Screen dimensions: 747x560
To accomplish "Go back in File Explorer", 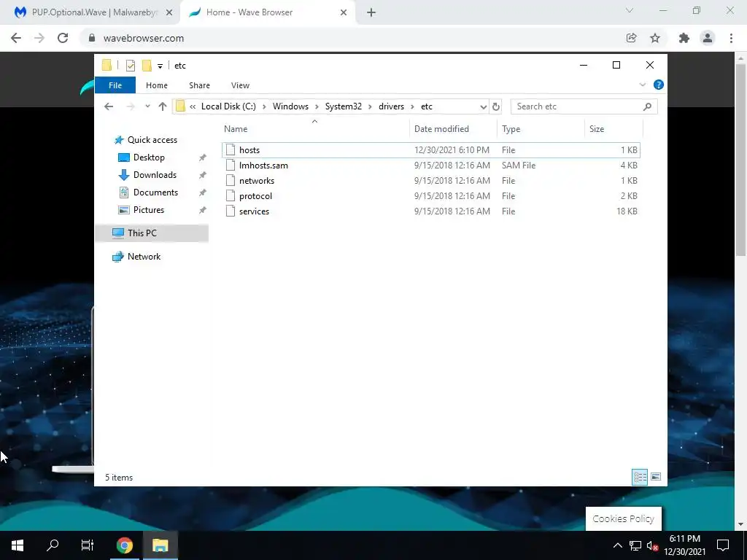I will (x=109, y=106).
